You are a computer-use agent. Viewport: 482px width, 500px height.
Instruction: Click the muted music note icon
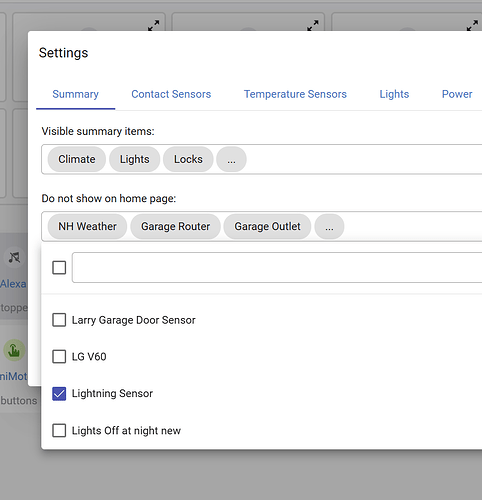[14, 257]
